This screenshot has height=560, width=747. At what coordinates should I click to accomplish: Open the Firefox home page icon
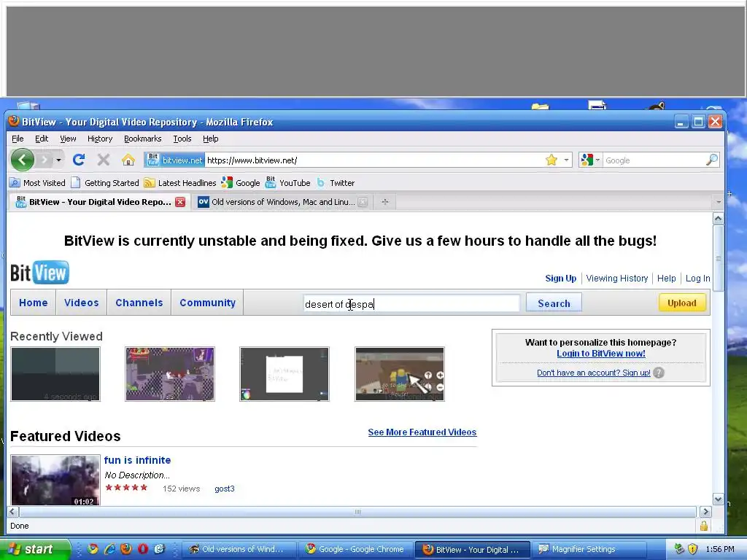click(x=128, y=160)
